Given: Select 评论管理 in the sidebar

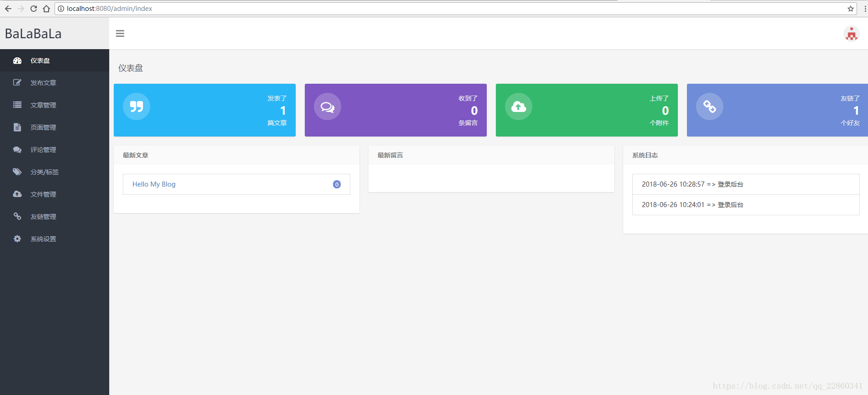Looking at the screenshot, I should (55, 150).
